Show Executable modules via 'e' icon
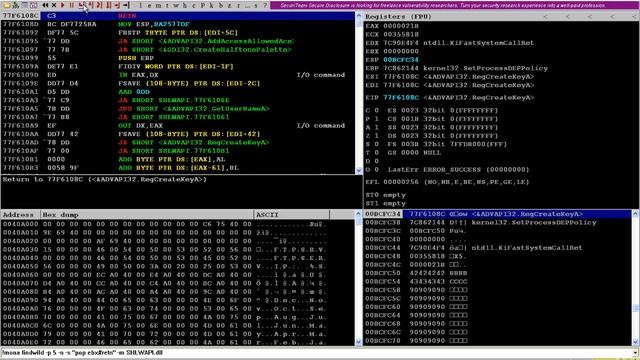The width and height of the screenshot is (640, 360). pyautogui.click(x=149, y=5)
